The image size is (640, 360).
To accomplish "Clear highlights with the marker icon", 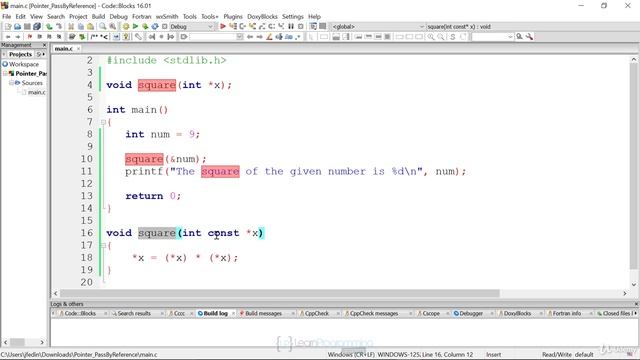I will 269,37.
